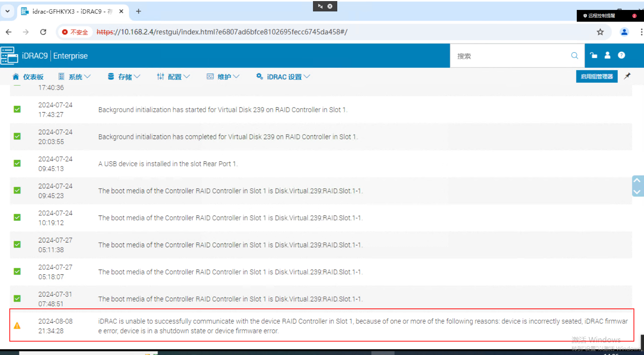
Task: Click green status check for 17:43:27 entry
Action: tap(17, 109)
